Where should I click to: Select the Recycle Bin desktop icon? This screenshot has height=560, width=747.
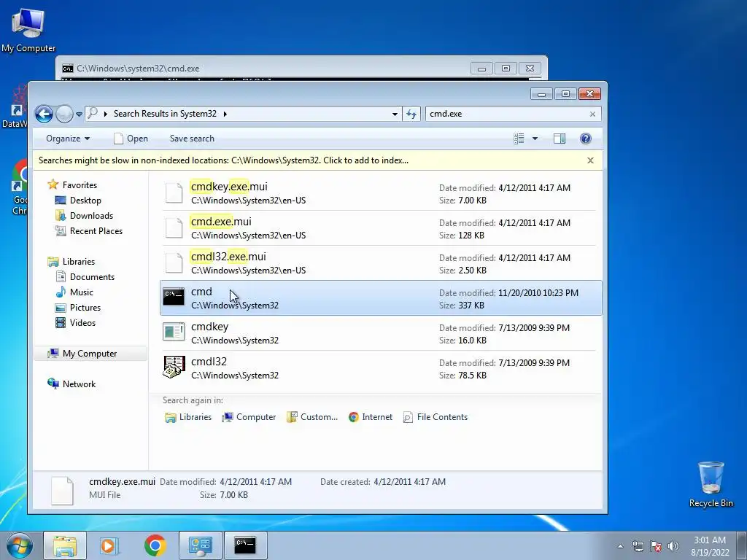click(711, 485)
